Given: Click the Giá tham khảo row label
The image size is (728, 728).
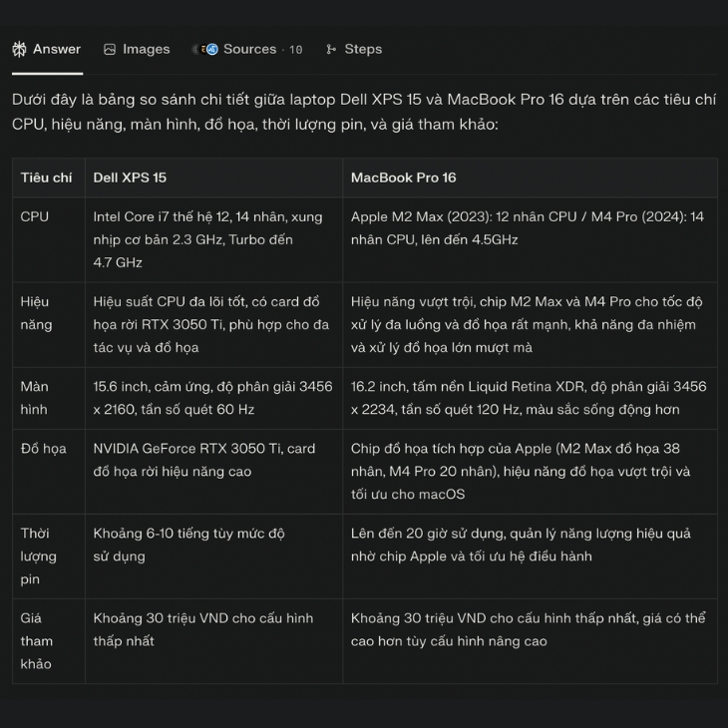Looking at the screenshot, I should 37,641.
